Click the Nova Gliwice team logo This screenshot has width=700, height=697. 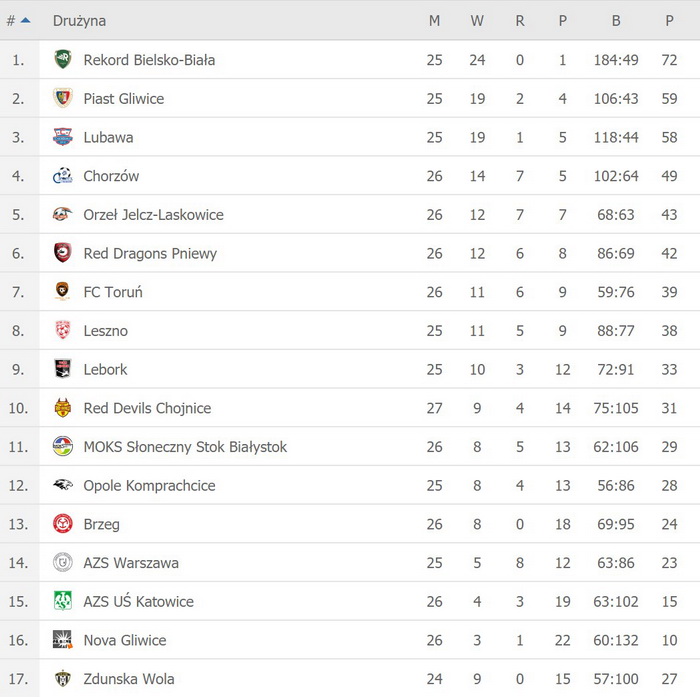point(63,640)
